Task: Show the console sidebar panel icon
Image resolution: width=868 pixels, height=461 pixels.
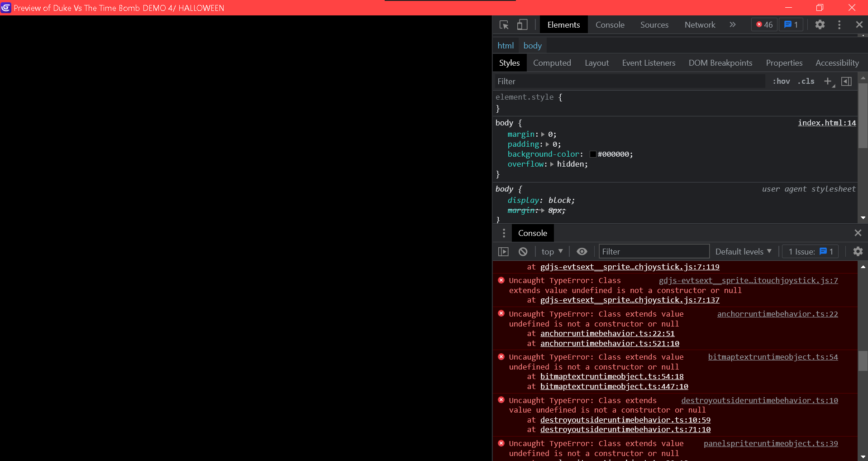Action: (x=503, y=252)
